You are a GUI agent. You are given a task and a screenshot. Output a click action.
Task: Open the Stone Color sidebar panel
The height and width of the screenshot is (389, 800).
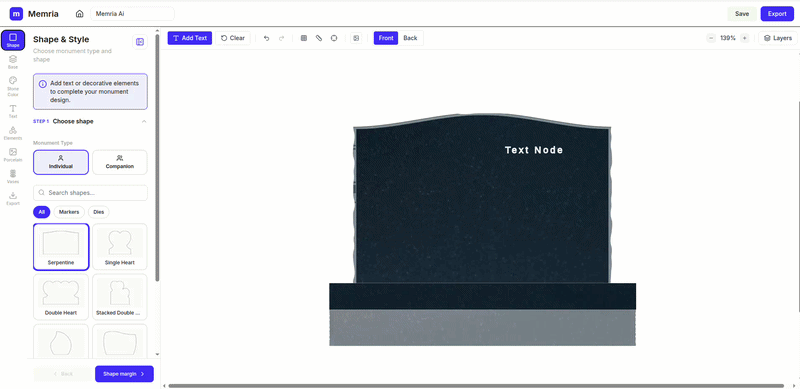13,86
